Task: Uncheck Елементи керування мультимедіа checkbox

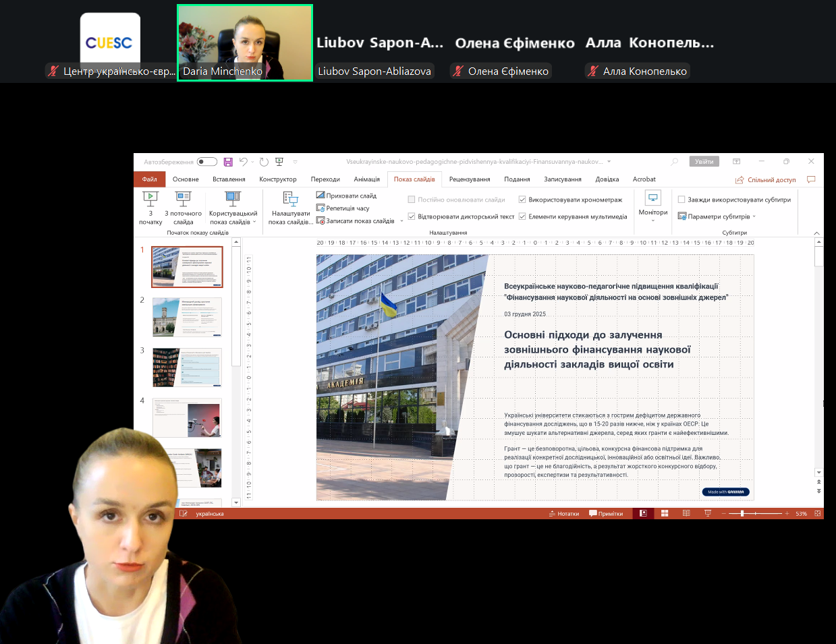Action: (522, 216)
